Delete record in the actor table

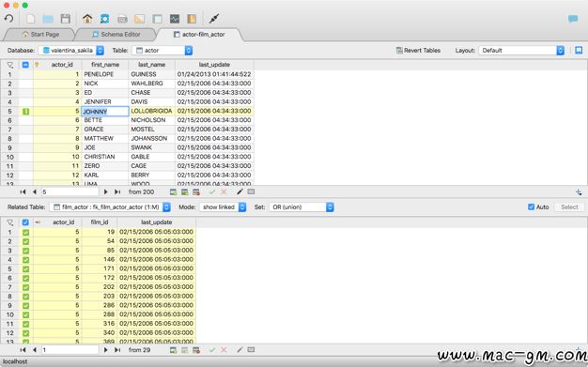pos(196,191)
